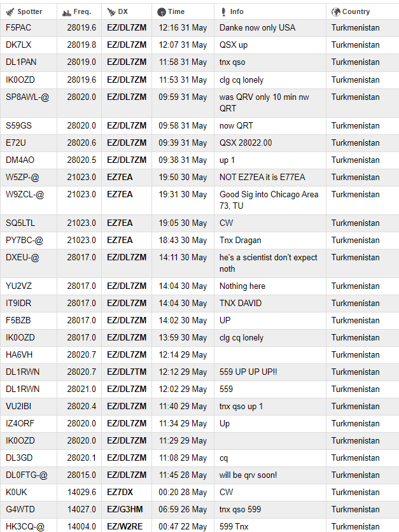The image size is (399, 532).
Task: Open spotter VU2IBI callsign
Action: 18,406
